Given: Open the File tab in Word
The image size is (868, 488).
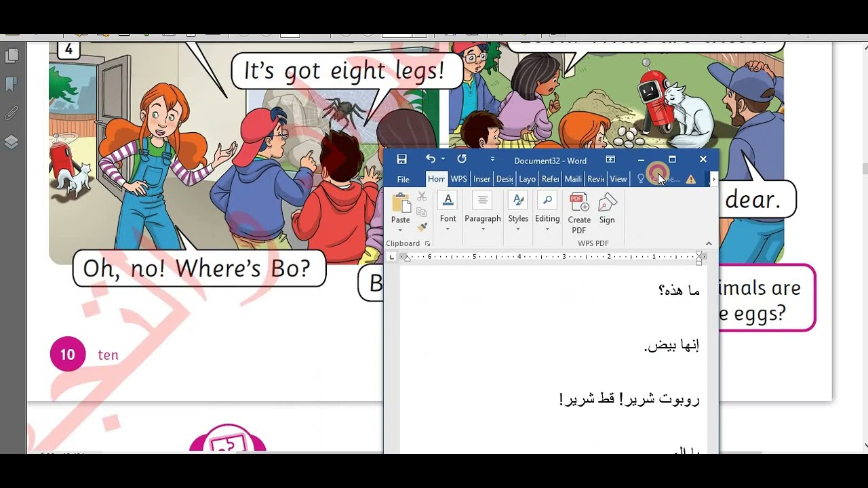Looking at the screenshot, I should (403, 179).
